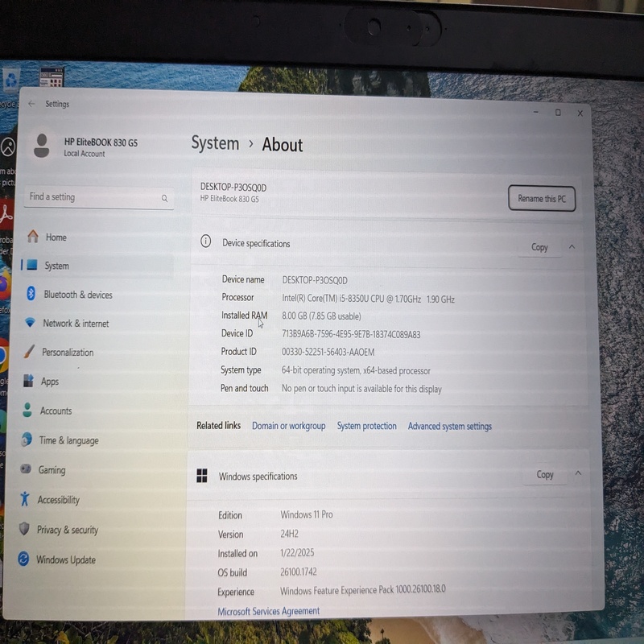Click the Product ID value 00330-52251-56403-AAOEM
644x644 pixels.
[x=328, y=352]
